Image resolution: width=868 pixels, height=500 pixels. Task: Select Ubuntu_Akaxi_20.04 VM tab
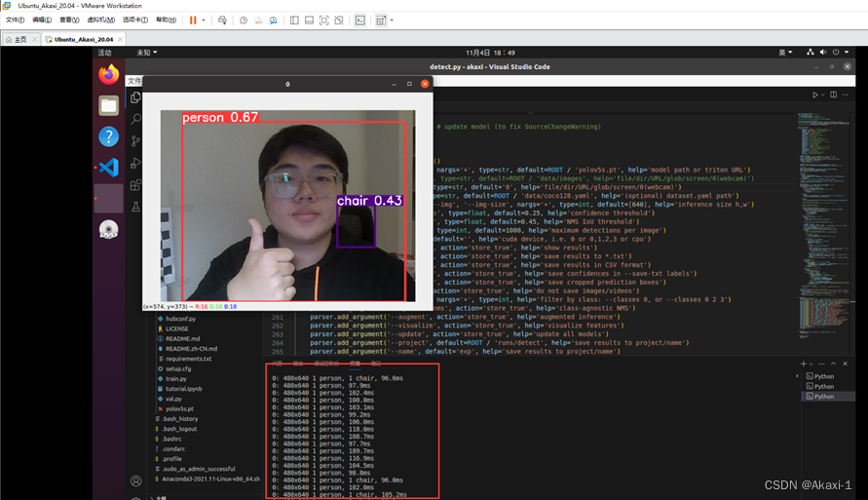[x=84, y=39]
